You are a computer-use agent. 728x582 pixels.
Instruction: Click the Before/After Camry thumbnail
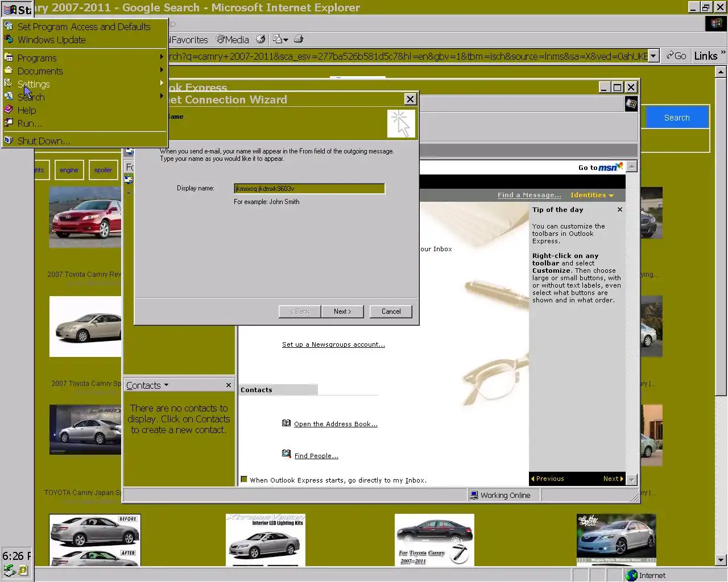[94, 540]
